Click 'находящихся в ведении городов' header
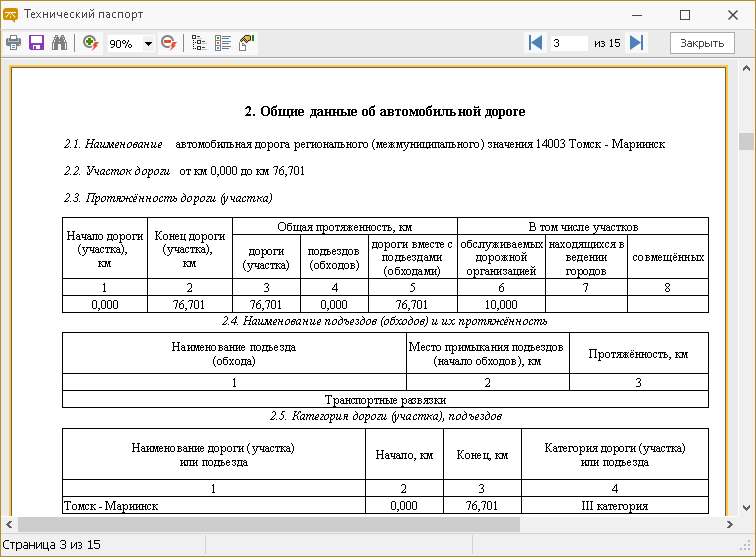This screenshot has width=756, height=557. pos(586,257)
